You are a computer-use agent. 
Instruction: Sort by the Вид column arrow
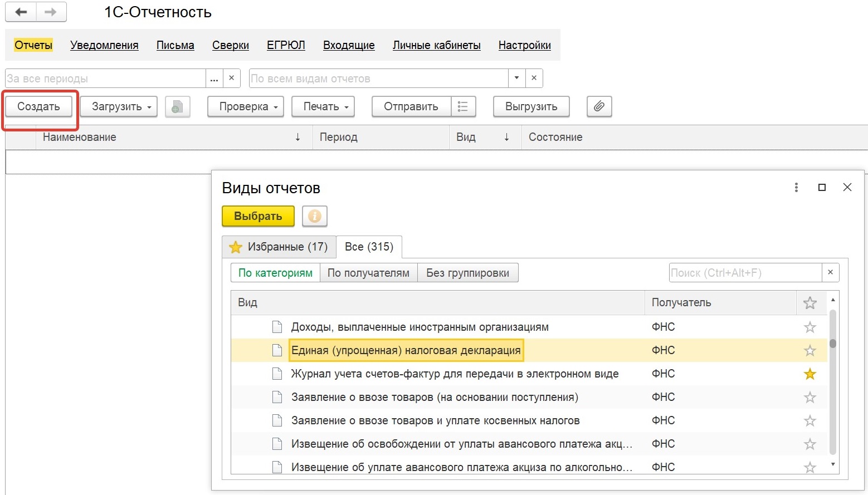pos(507,137)
